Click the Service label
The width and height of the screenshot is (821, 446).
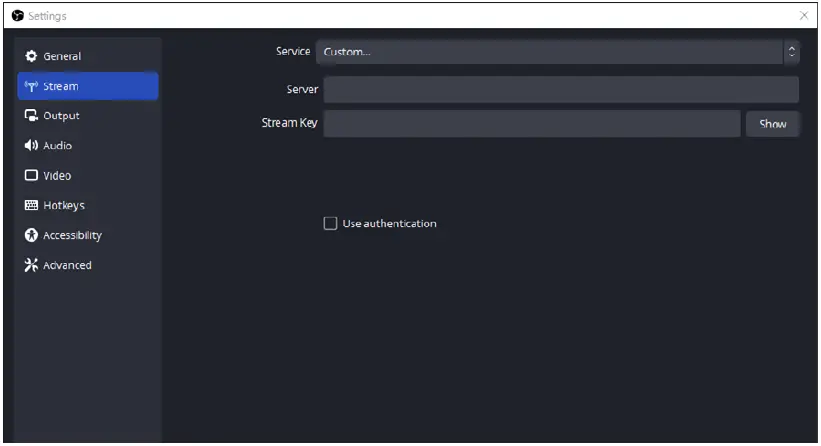(293, 51)
